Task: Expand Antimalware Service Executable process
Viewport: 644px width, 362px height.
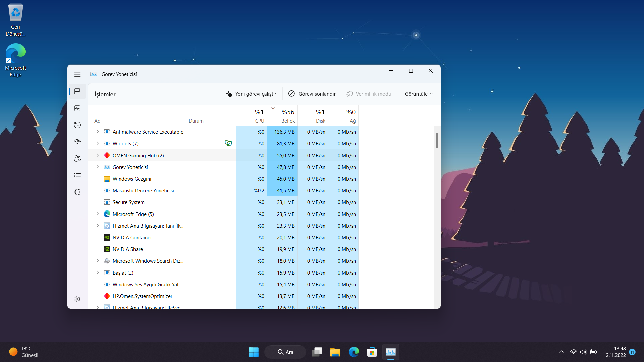Action: point(98,132)
